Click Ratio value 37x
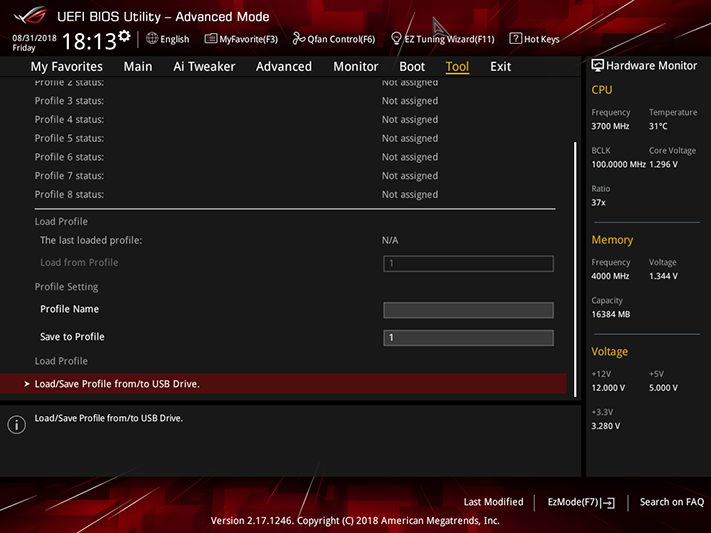 (x=598, y=202)
